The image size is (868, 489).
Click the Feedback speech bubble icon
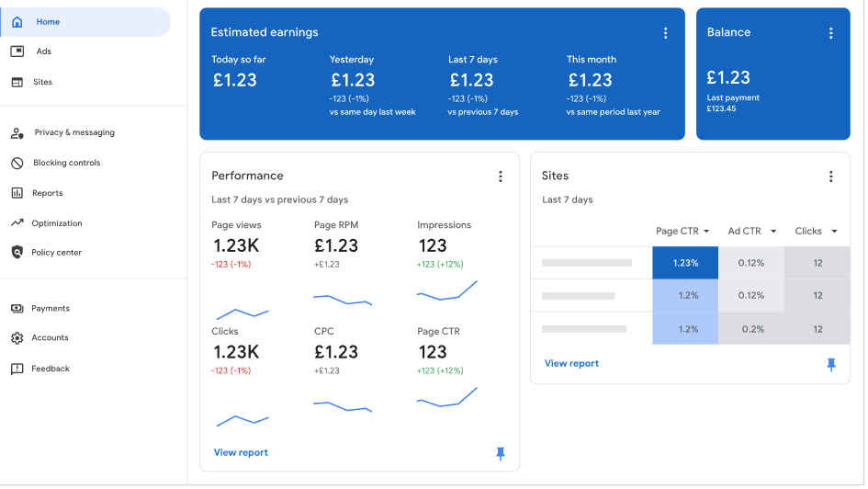(17, 370)
